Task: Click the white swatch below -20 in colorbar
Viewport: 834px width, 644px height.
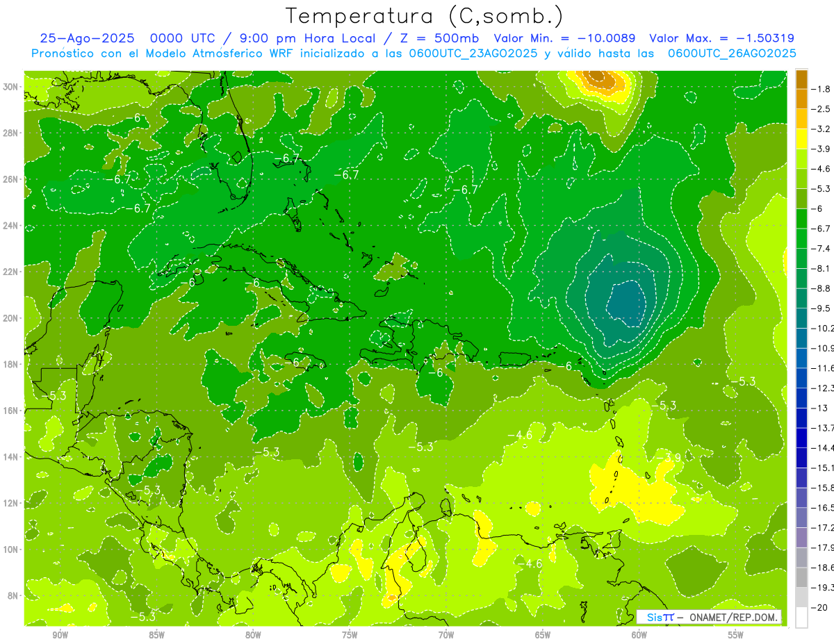Action: (801, 618)
